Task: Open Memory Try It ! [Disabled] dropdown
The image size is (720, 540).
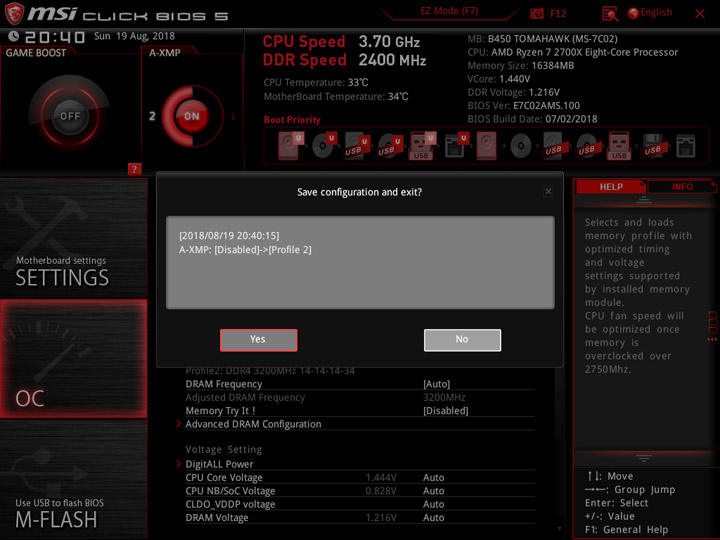Action: point(445,411)
